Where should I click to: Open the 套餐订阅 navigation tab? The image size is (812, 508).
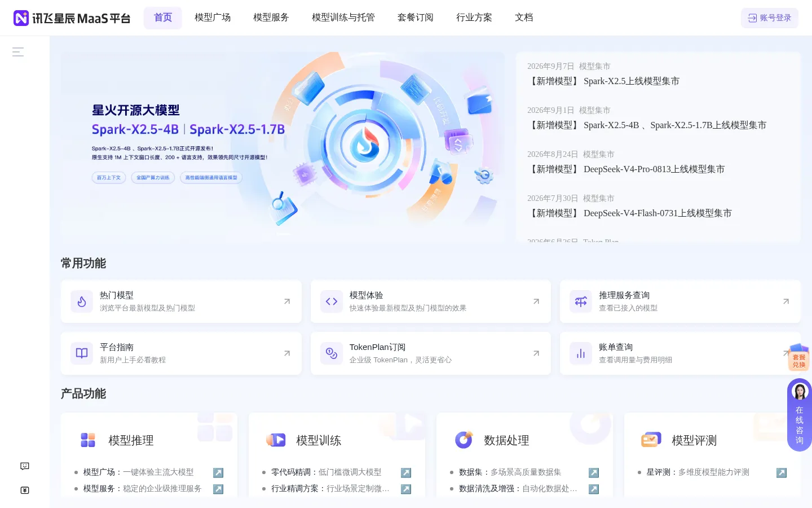tap(416, 17)
